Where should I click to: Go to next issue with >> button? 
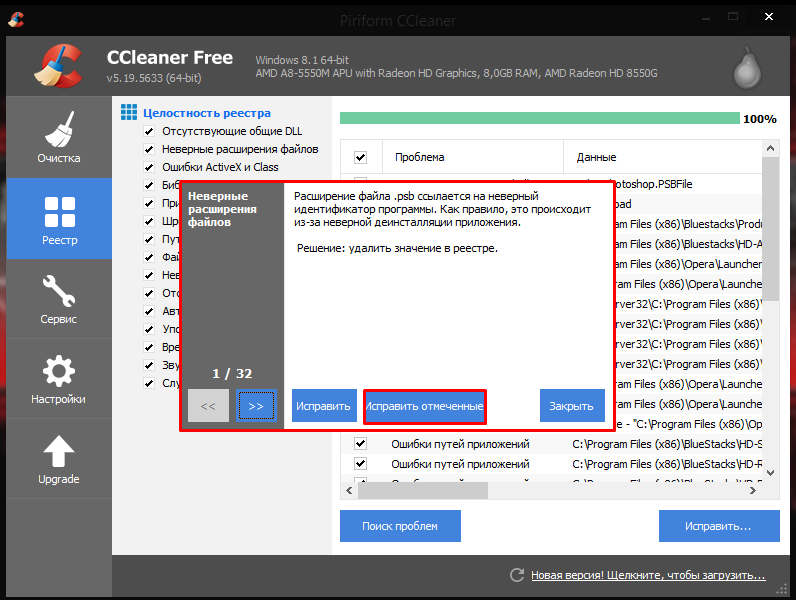(256, 406)
